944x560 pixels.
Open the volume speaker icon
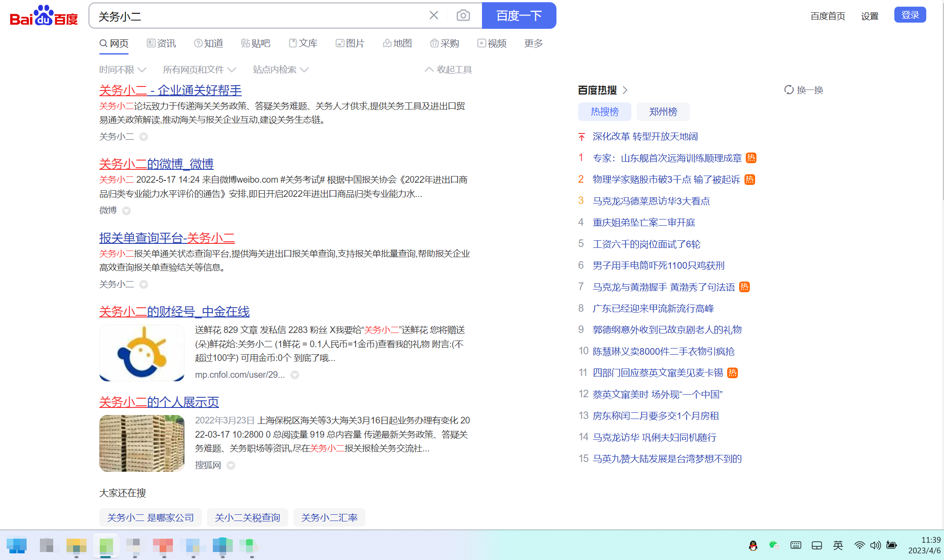coord(875,545)
